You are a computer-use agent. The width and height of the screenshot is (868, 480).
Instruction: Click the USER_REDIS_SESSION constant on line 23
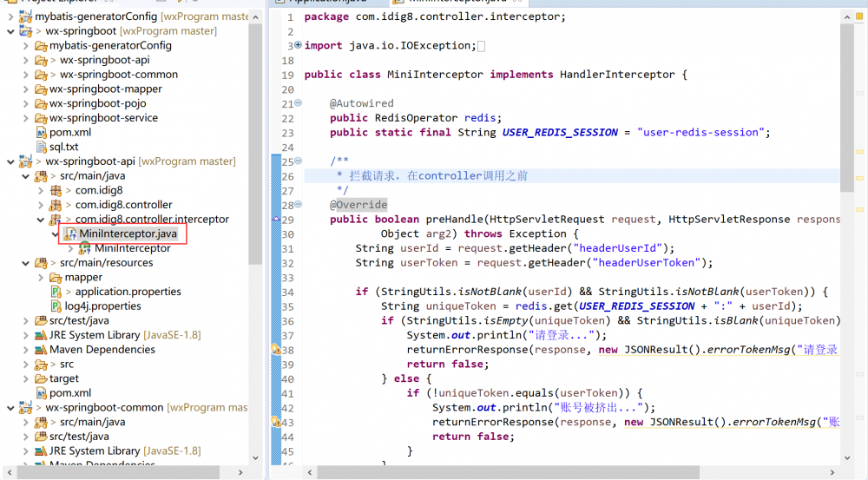[560, 132]
